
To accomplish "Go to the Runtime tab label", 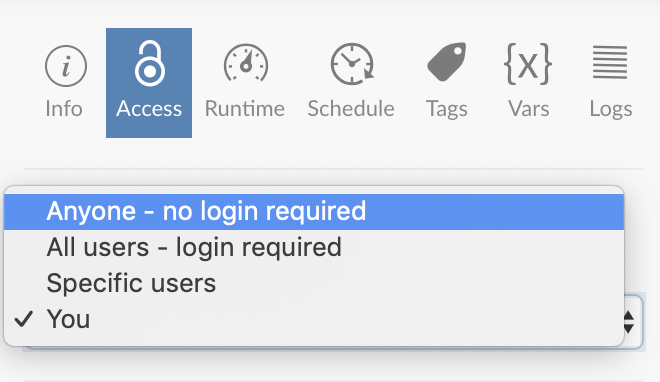I will pyautogui.click(x=245, y=109).
